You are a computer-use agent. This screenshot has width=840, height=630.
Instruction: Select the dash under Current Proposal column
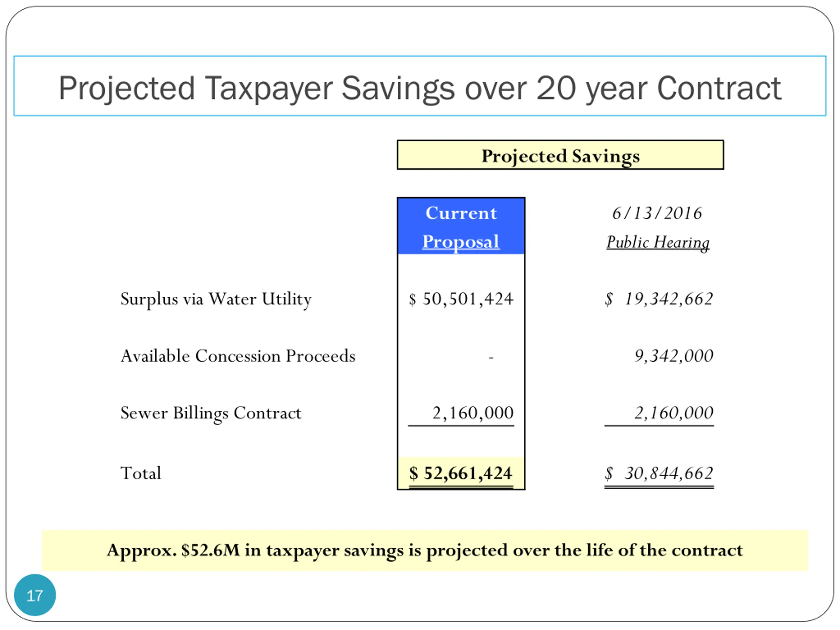tap(491, 357)
